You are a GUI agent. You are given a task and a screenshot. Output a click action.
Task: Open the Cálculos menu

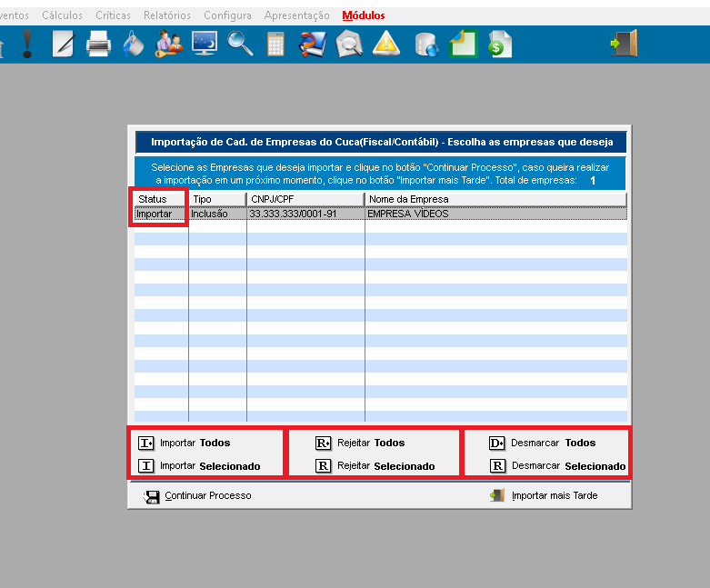tap(62, 15)
